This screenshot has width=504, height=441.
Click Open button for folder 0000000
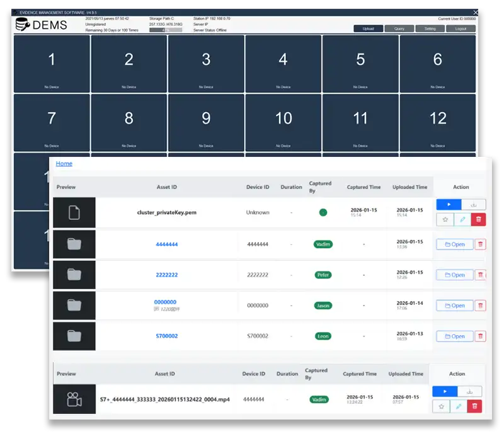[x=455, y=306]
